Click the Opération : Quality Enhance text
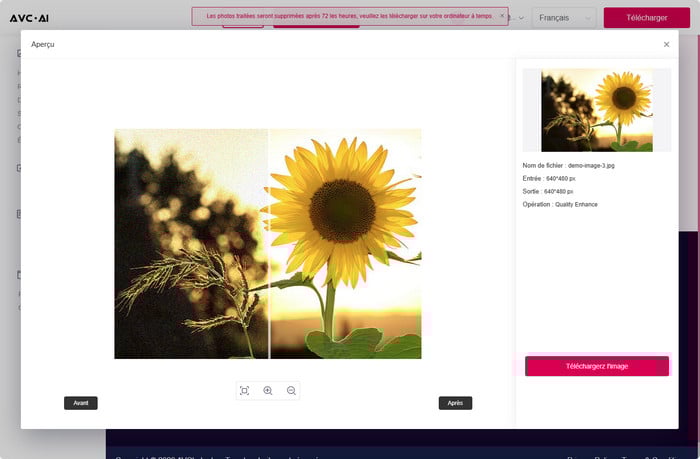This screenshot has width=700, height=459. [560, 204]
